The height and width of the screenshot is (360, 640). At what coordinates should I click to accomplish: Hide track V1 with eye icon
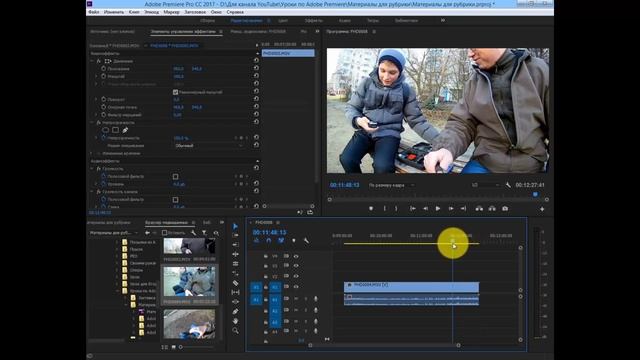click(296, 287)
